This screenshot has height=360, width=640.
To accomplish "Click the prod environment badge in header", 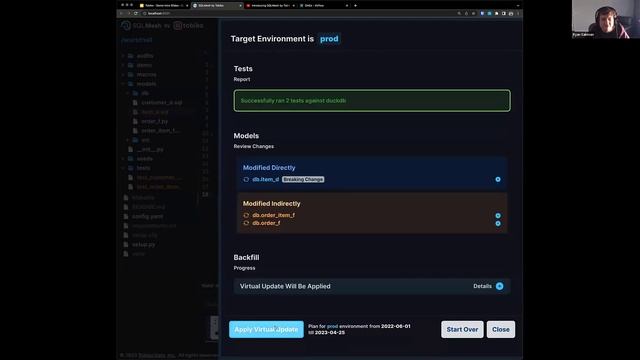I will coord(329,39).
